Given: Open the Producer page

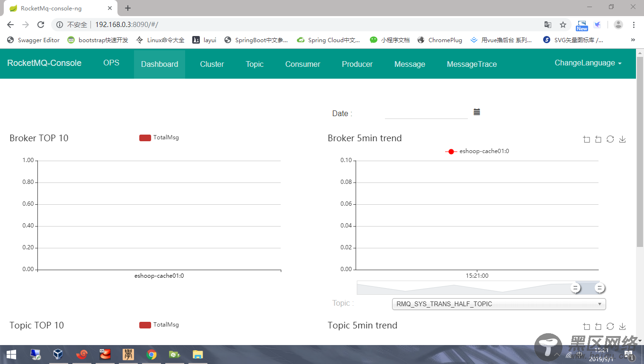Looking at the screenshot, I should [x=358, y=64].
